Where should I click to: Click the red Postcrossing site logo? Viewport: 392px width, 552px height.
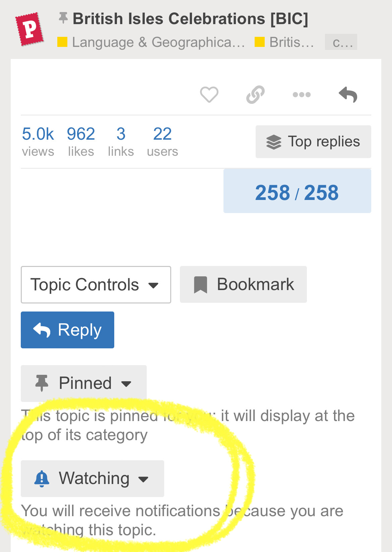29,29
